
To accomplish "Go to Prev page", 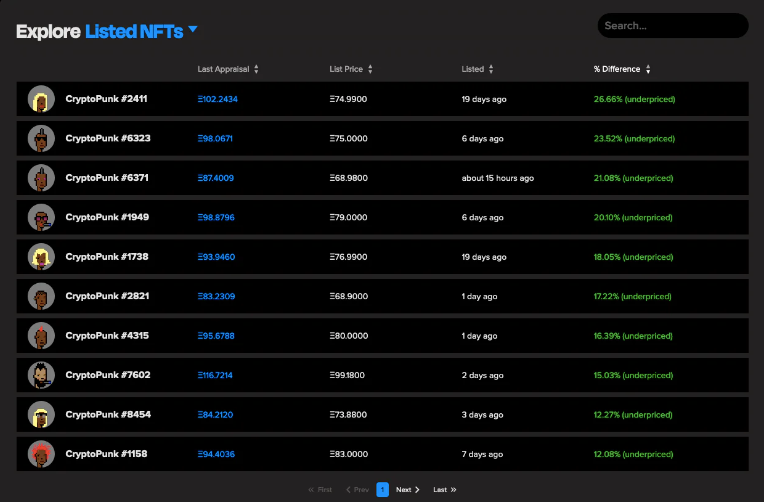I will tap(357, 490).
